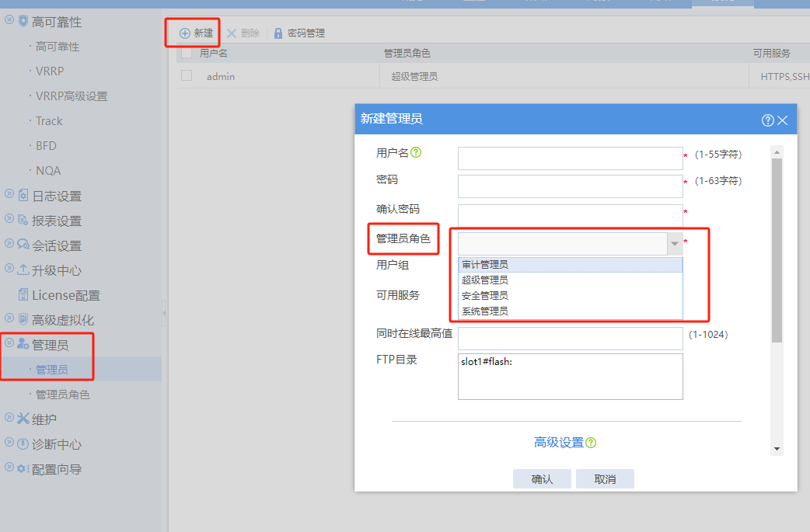Click the 会话设置 chat icon
810x532 pixels.
coord(23,244)
